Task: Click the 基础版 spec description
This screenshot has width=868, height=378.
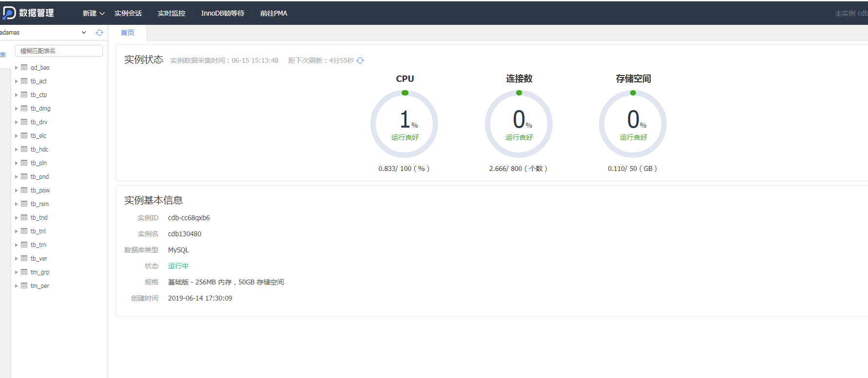Action: pyautogui.click(x=226, y=282)
